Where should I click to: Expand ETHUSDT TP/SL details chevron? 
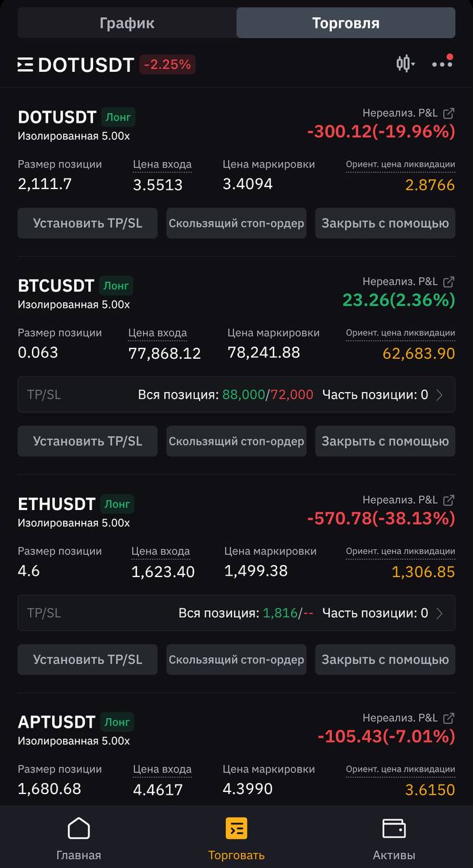point(440,613)
